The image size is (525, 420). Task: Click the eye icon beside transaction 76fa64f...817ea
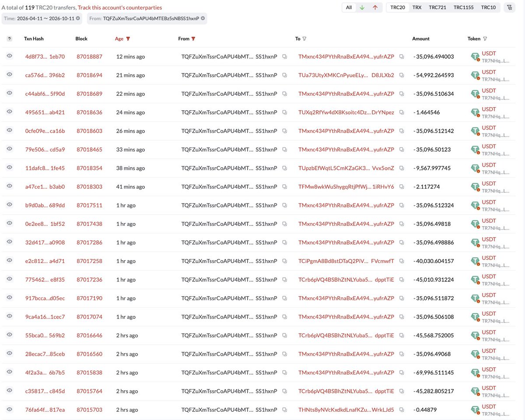coord(9,409)
